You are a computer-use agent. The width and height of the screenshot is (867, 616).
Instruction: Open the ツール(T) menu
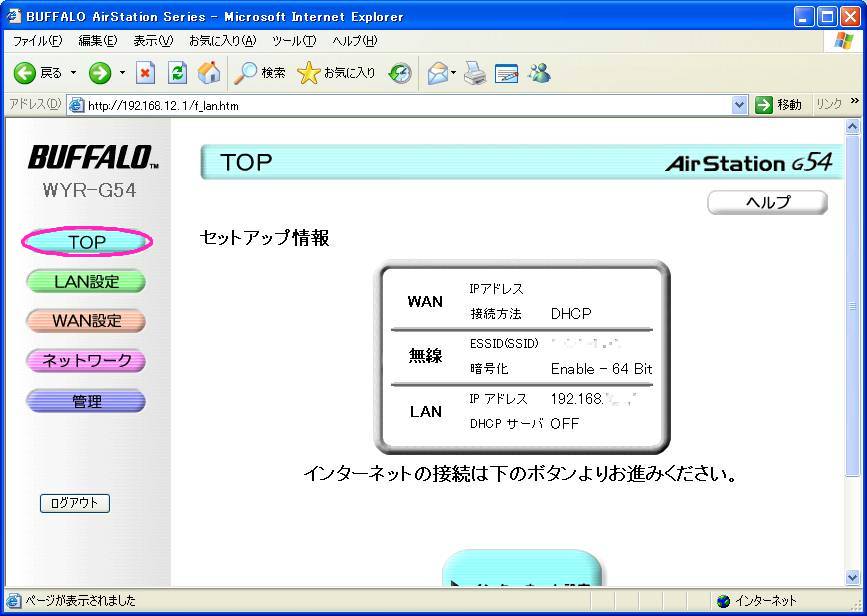coord(293,41)
